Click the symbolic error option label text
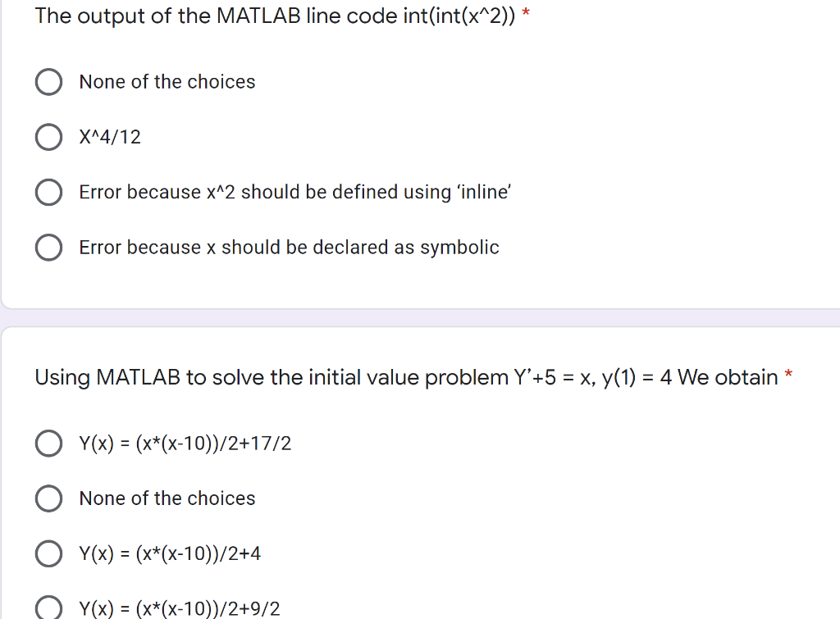 (289, 247)
